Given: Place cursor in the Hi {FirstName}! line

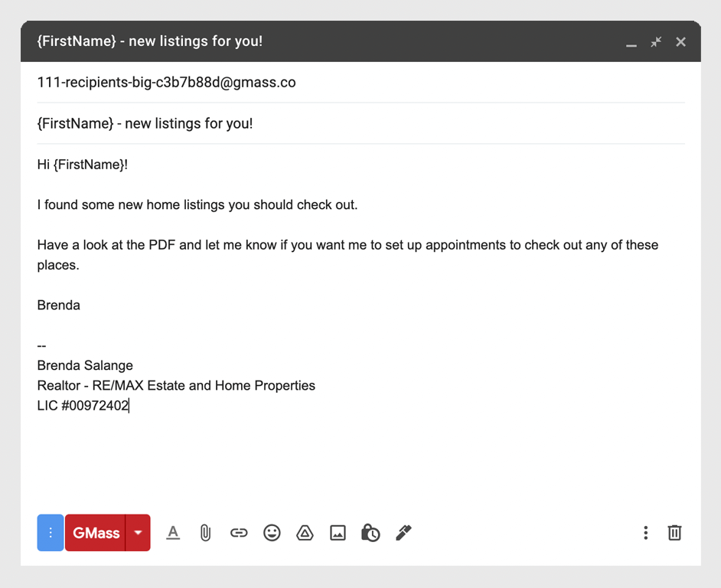Looking at the screenshot, I should click(83, 165).
